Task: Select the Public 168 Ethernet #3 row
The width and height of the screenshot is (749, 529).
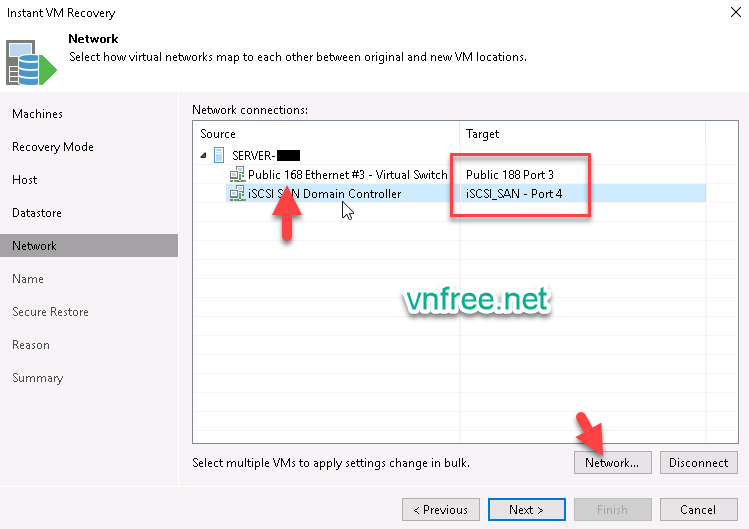Action: (x=347, y=175)
